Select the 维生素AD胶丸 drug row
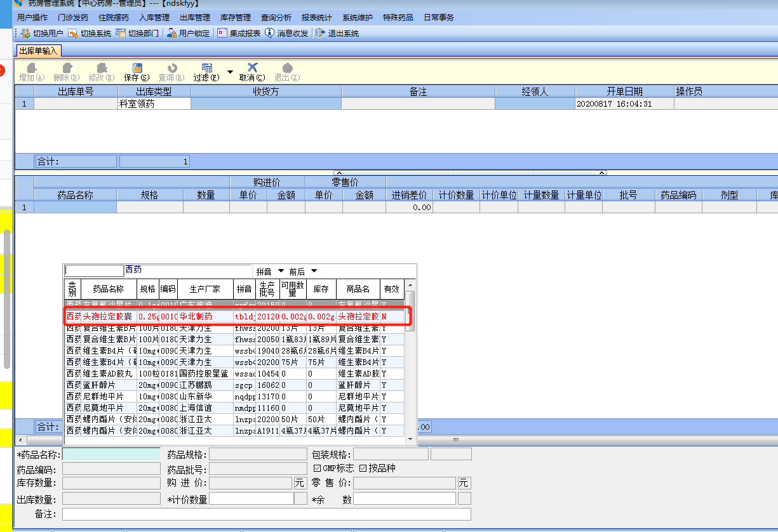 235,373
